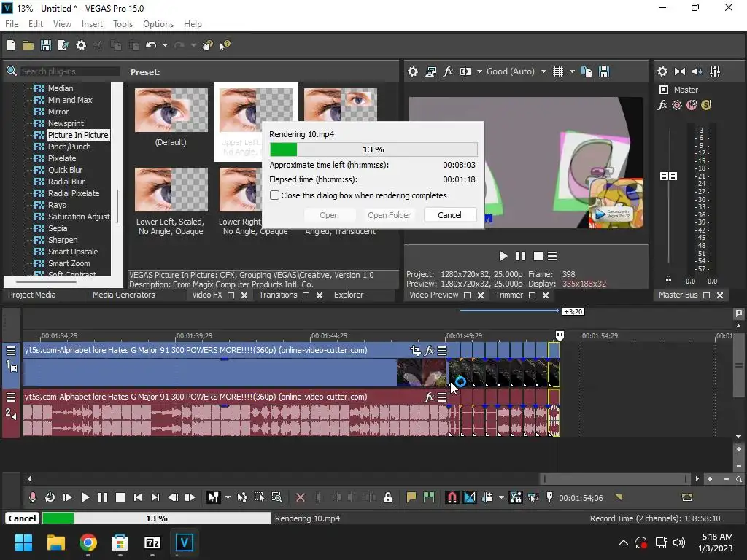The image size is (747, 560).
Task: Toggle lock fader channels on Master
Action: (668, 279)
